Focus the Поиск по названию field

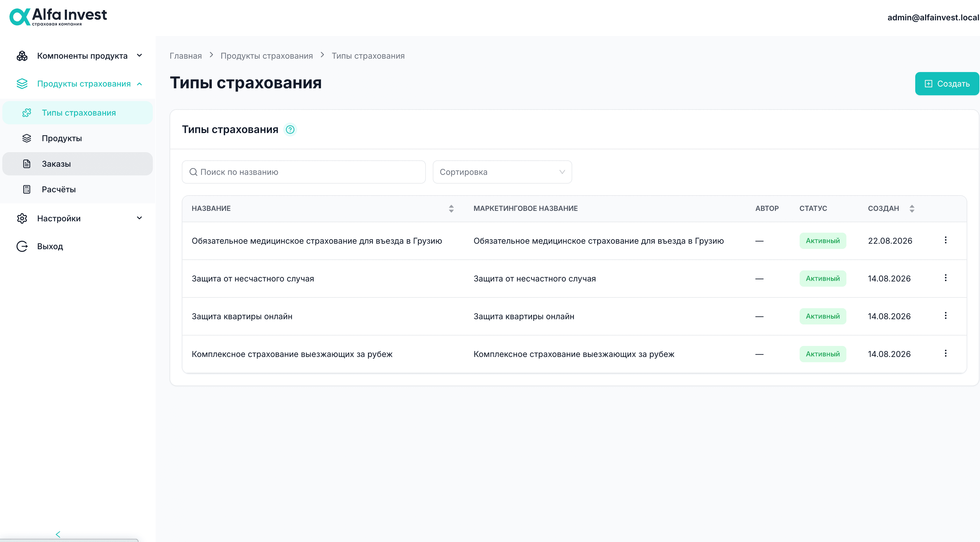click(304, 172)
